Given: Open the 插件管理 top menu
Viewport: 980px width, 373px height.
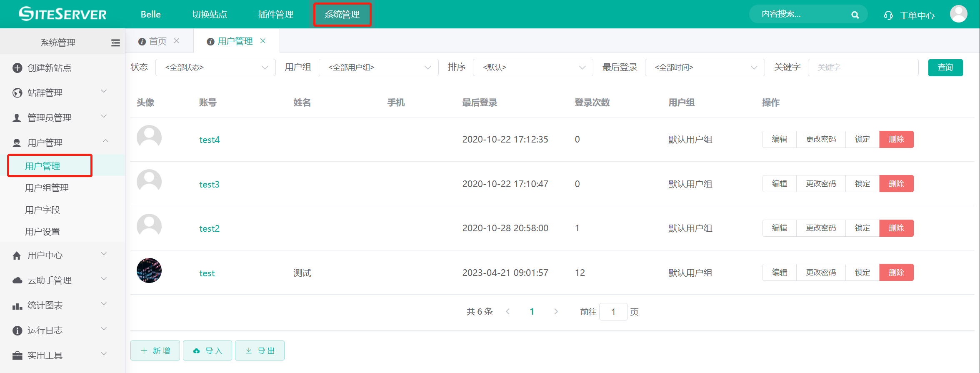Looking at the screenshot, I should click(275, 15).
